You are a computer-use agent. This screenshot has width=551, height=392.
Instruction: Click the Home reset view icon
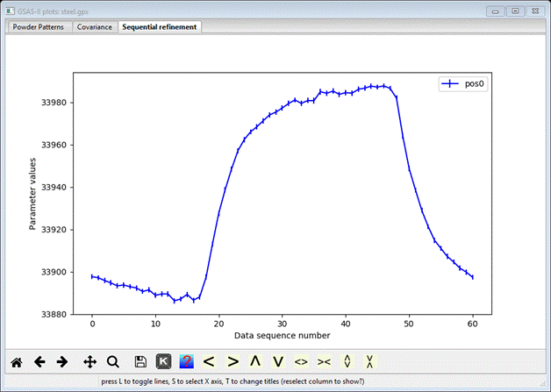click(16, 360)
